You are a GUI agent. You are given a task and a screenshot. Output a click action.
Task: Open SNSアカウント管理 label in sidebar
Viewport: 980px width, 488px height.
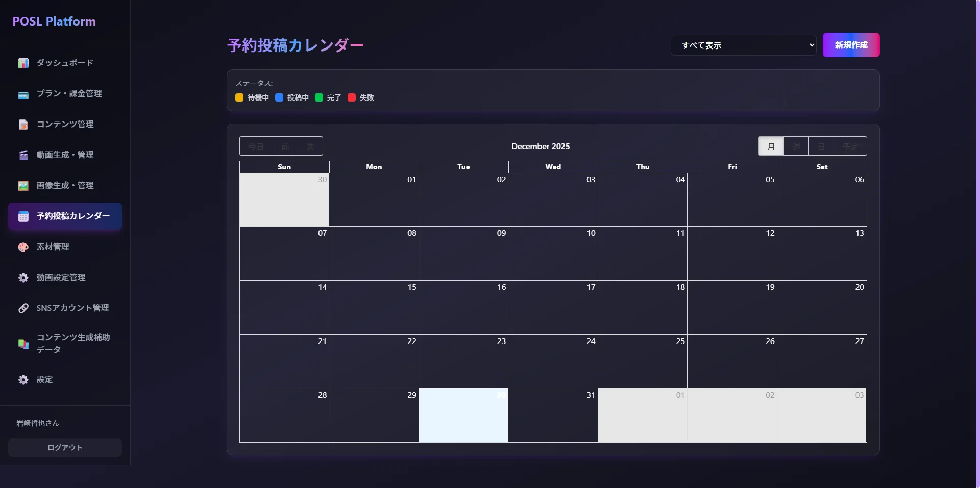point(72,308)
